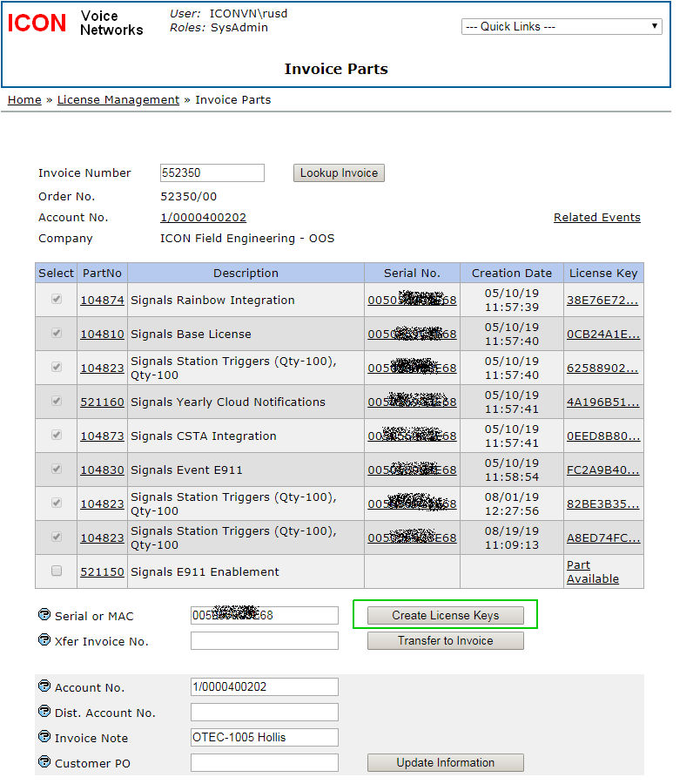Screen dimensions: 693x784
Task: Open license key A8ED74FC... link
Action: tap(603, 538)
